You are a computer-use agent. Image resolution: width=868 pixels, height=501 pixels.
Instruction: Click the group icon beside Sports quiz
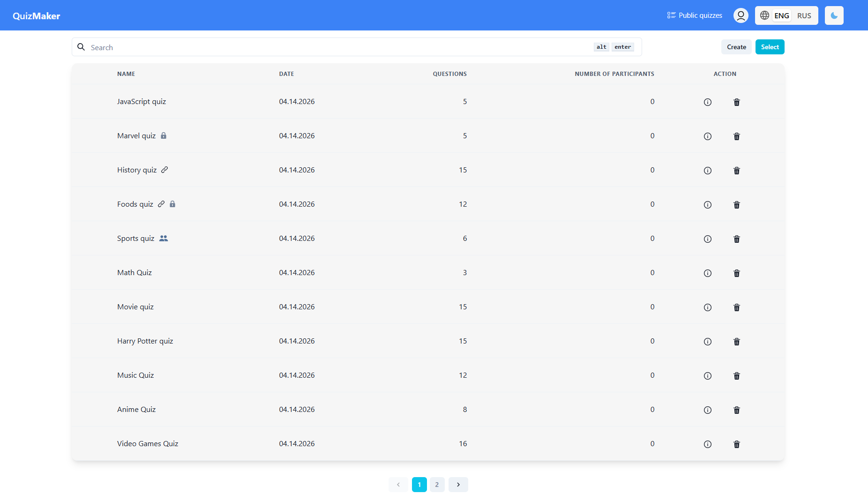point(163,238)
